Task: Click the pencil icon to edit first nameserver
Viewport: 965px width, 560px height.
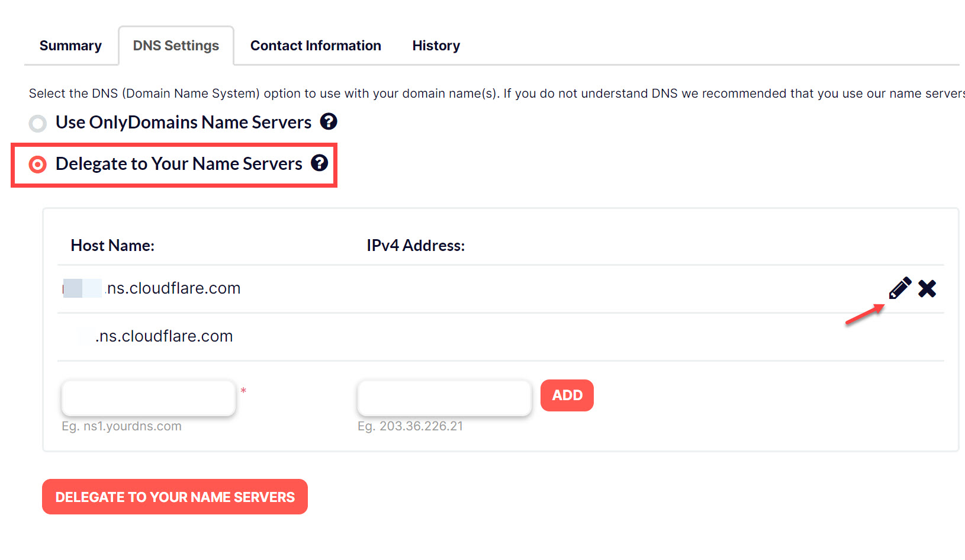Action: pyautogui.click(x=899, y=288)
